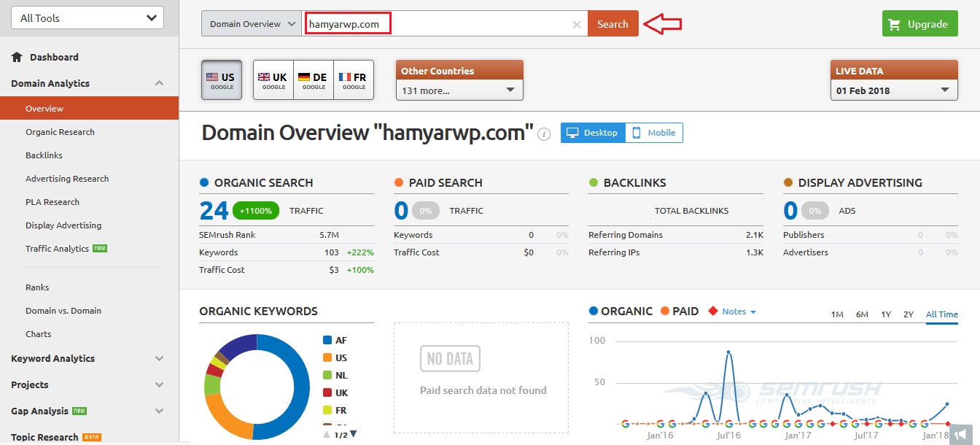Click the French flag icon
980x445 pixels.
pos(345,77)
